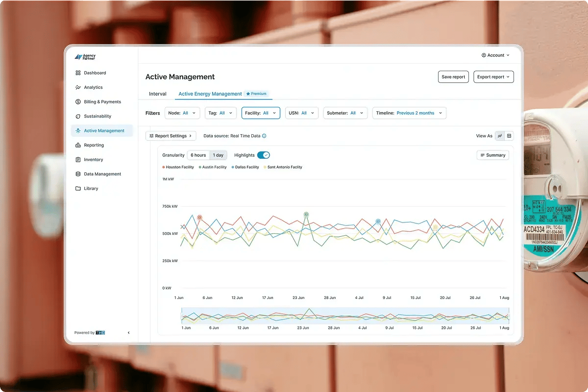This screenshot has width=588, height=392.
Task: Switch to the Interval tab
Action: 157,94
